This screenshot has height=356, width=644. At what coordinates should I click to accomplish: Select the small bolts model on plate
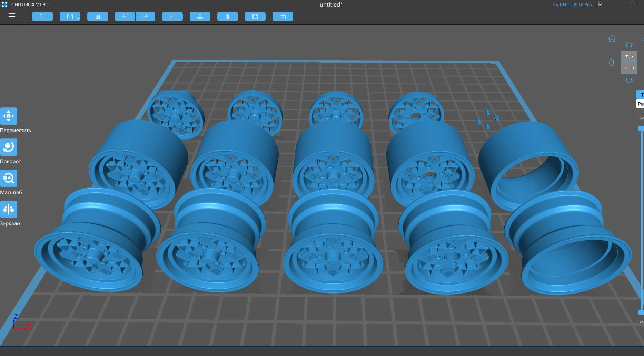click(x=487, y=119)
